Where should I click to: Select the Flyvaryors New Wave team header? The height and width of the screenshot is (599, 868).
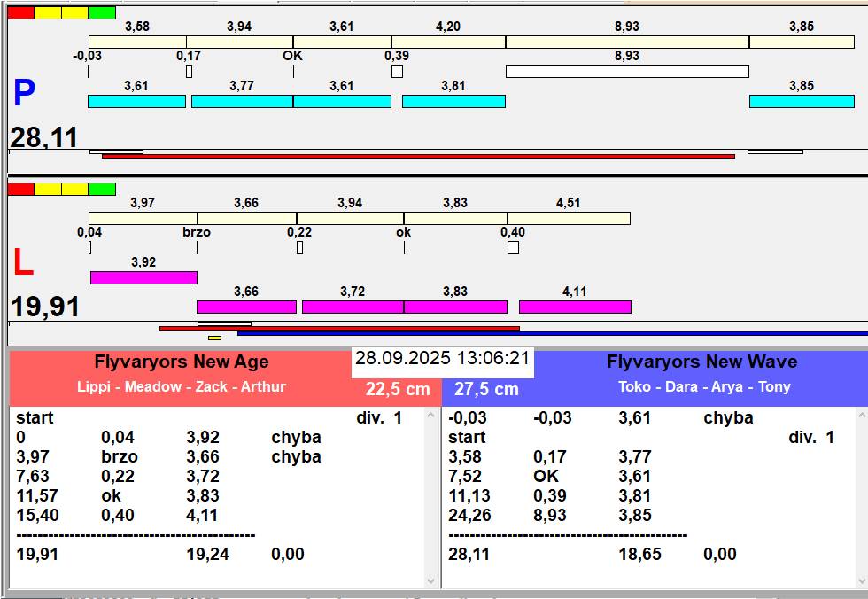[x=701, y=362]
